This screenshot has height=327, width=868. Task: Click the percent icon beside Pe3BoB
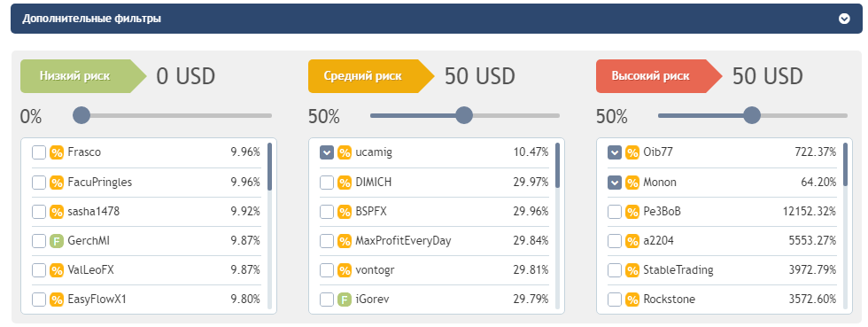click(x=632, y=212)
